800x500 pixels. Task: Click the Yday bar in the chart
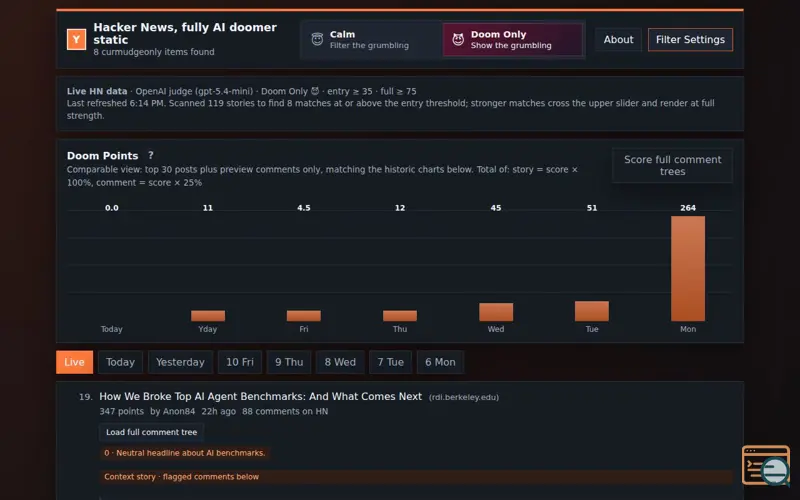[208, 316]
